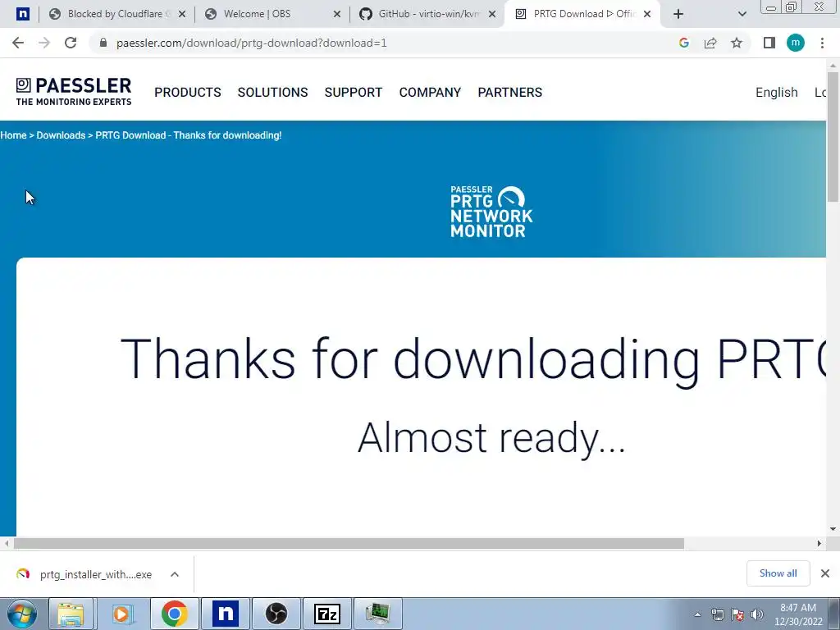Click the PRTG Download - Thanks breadcrumb
Image resolution: width=840 pixels, height=630 pixels.
(189, 135)
